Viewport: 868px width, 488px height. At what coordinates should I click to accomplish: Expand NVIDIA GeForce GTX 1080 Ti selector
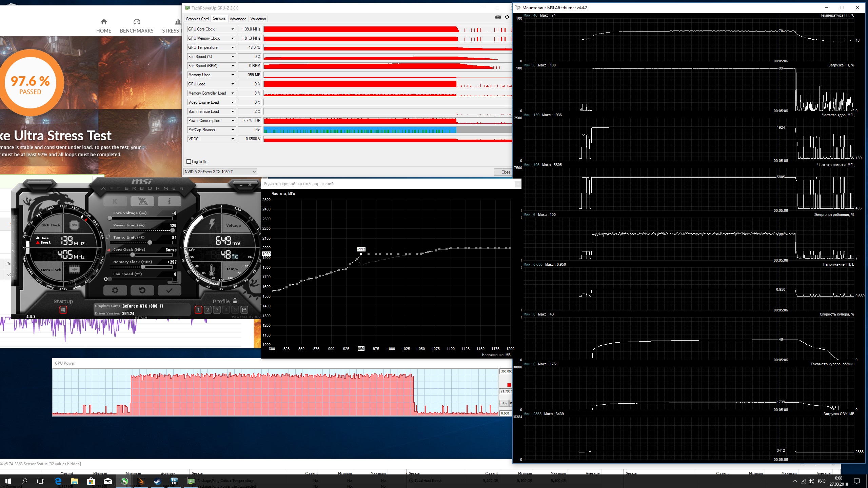tap(254, 172)
